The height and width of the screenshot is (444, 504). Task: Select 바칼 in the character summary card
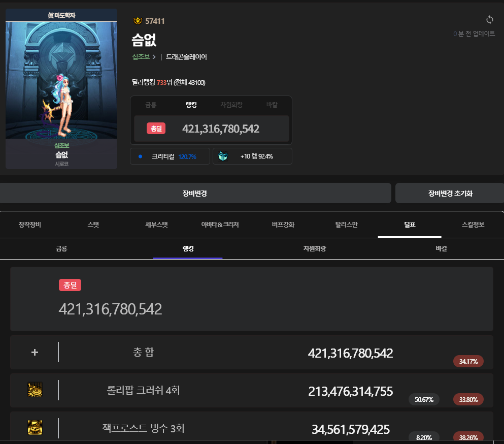coord(272,105)
